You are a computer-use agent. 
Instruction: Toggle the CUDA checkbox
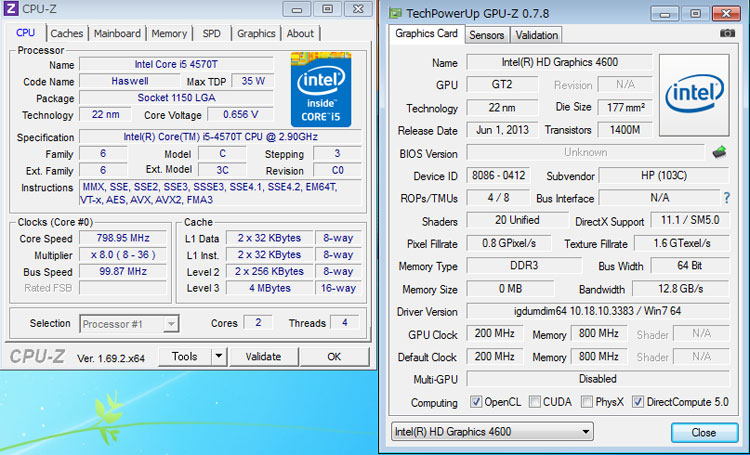pos(534,401)
